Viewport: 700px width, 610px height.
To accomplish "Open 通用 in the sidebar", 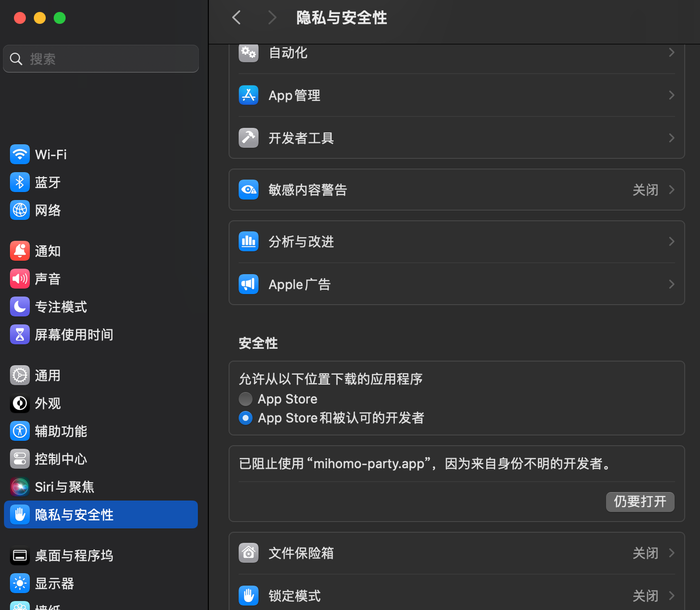I will [48, 376].
